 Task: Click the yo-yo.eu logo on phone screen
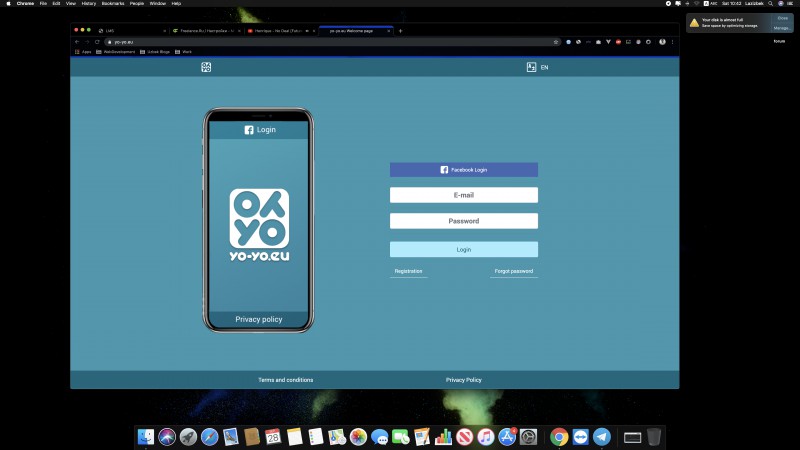click(259, 225)
